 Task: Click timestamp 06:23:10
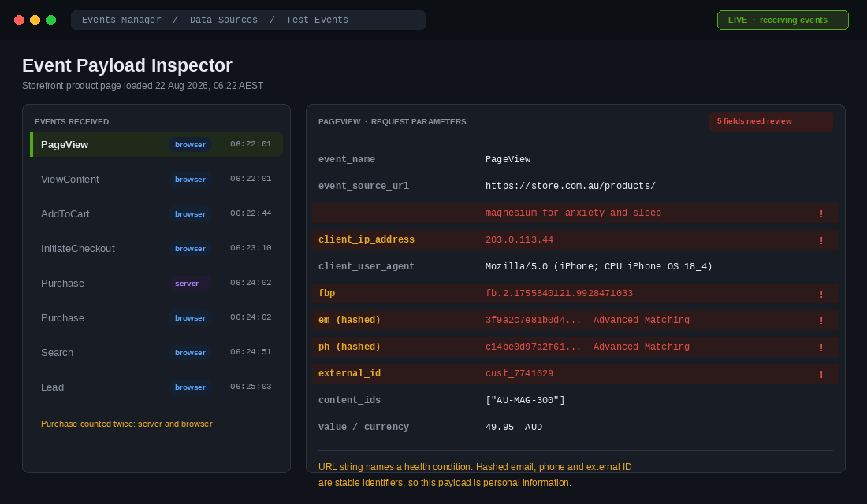pyautogui.click(x=251, y=248)
